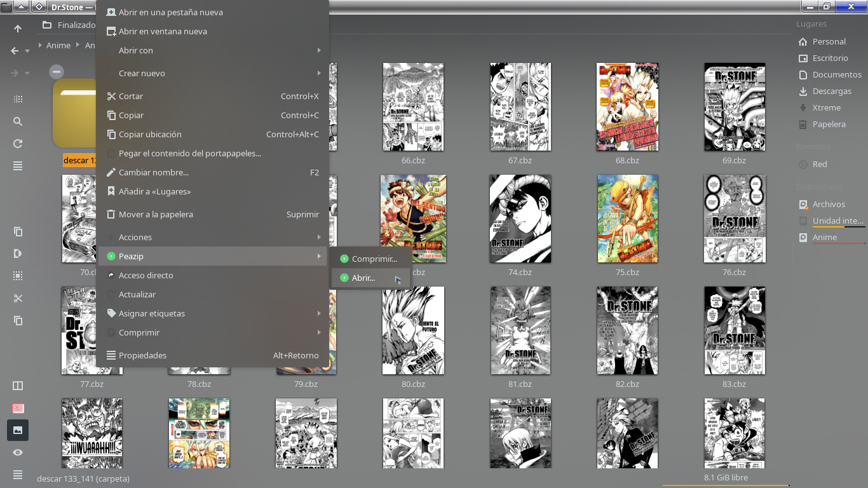Expand the forward history dropdown arrow
Image resolution: width=868 pixels, height=488 pixels.
pyautogui.click(x=27, y=74)
